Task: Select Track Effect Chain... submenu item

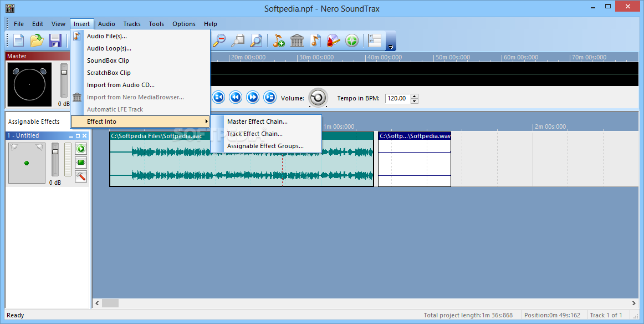Action: click(x=266, y=134)
